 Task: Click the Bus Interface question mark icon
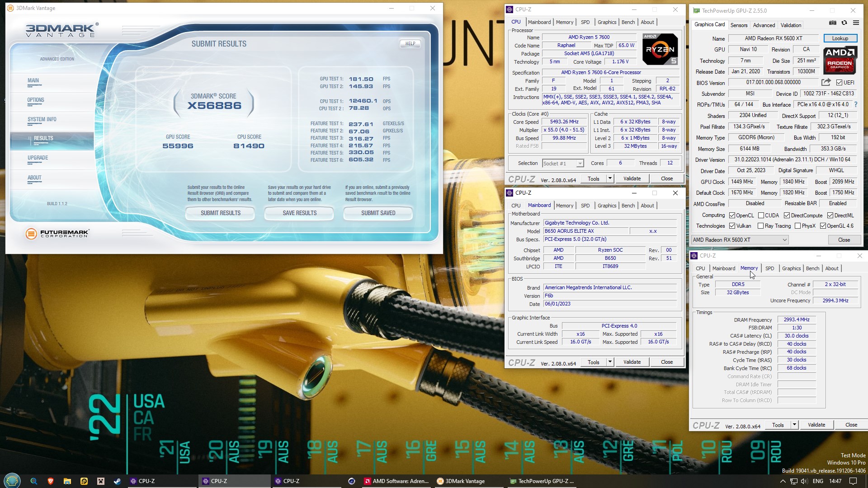(856, 104)
